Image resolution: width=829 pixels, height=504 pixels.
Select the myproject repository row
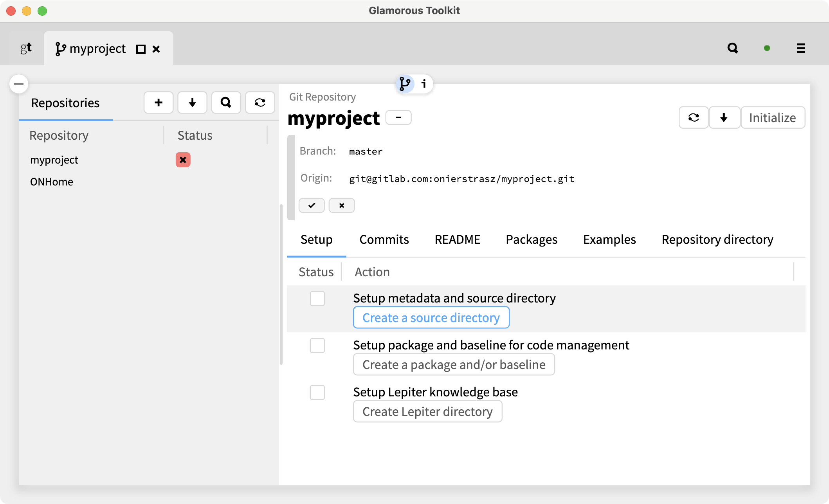click(x=148, y=160)
